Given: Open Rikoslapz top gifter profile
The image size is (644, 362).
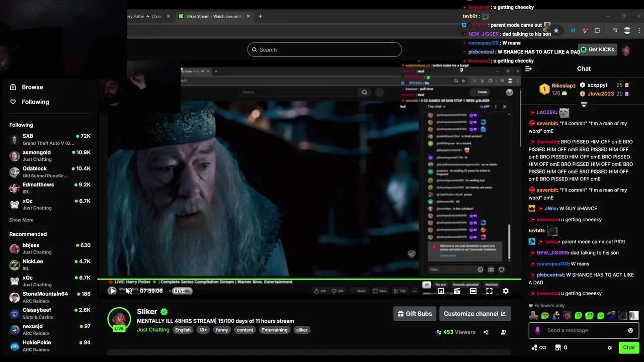Looking at the screenshot, I should point(563,86).
